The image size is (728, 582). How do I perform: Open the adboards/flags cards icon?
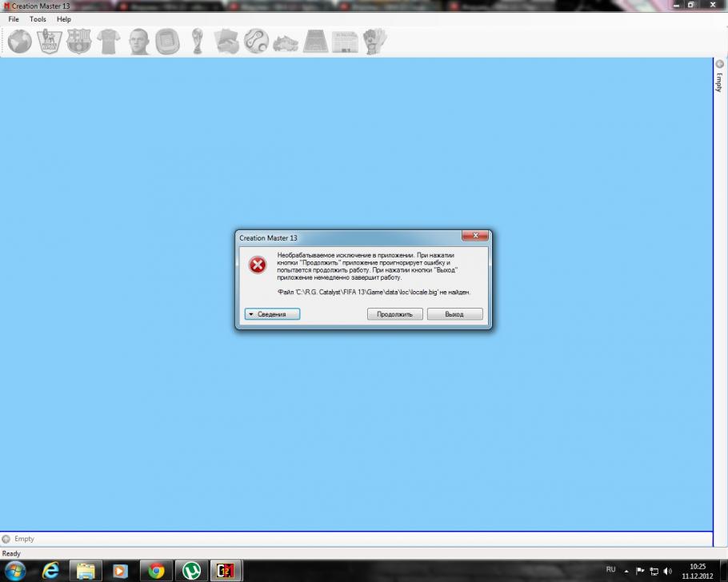pyautogui.click(x=226, y=42)
